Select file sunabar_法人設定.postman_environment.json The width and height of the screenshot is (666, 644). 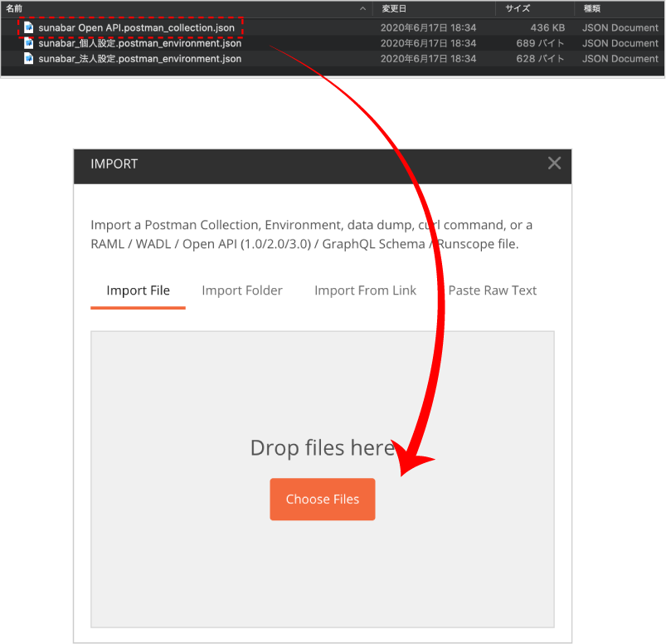click(139, 59)
